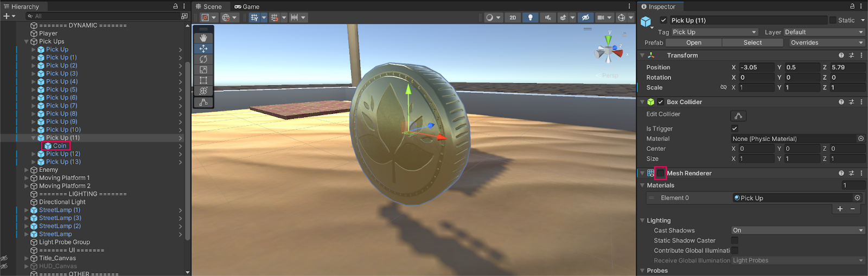Collapse the Lighting section foldout

click(x=642, y=221)
